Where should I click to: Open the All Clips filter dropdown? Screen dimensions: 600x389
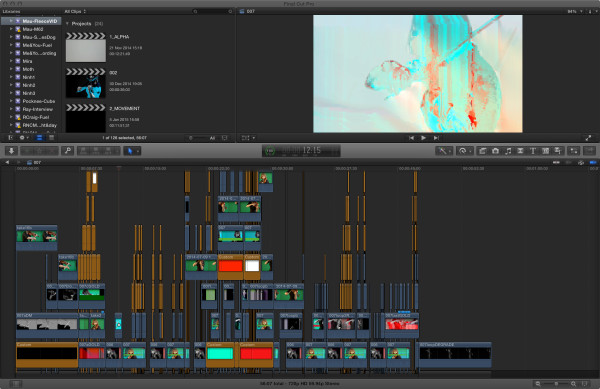tap(75, 11)
